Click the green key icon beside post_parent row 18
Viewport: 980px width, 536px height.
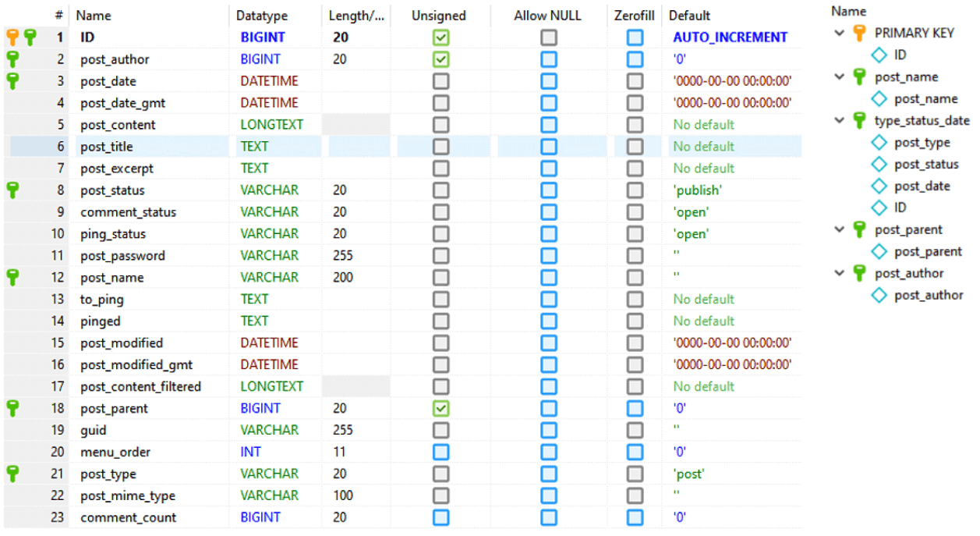coord(12,407)
